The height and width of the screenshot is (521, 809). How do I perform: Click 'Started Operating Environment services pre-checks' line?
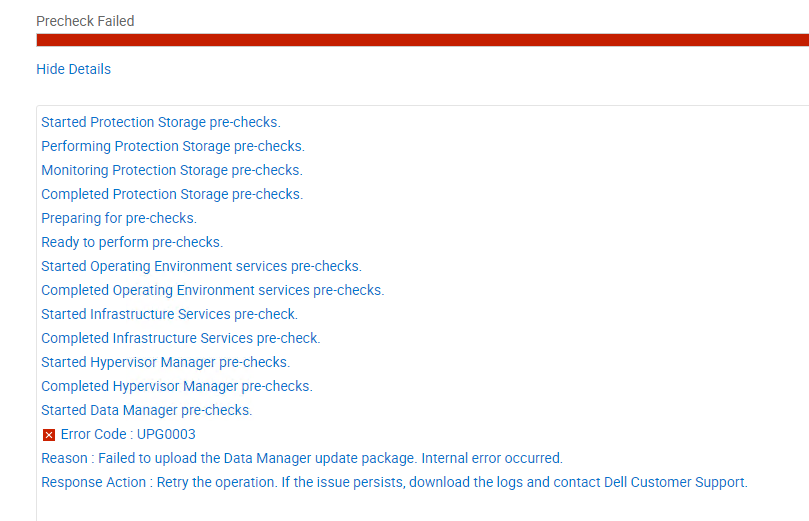pyautogui.click(x=201, y=266)
